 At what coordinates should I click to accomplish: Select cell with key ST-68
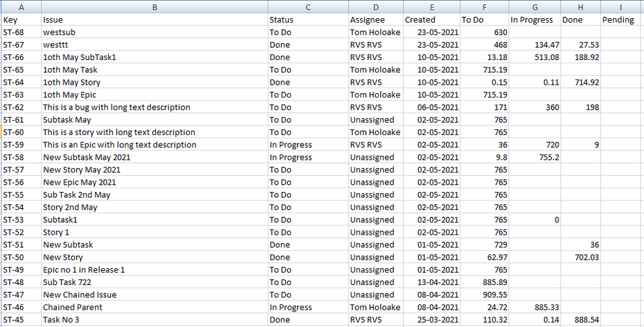tap(21, 32)
